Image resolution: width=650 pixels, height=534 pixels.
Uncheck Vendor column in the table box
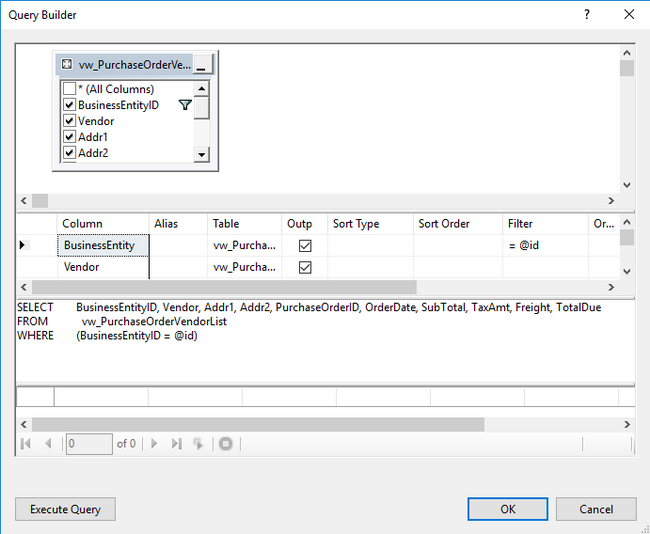[69, 121]
